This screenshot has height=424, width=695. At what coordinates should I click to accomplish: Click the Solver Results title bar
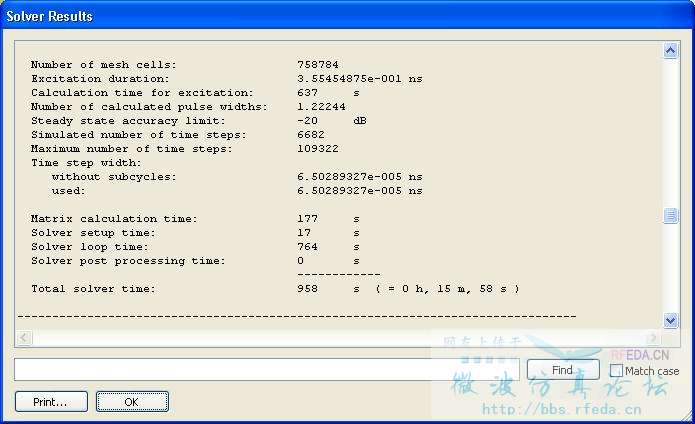348,16
